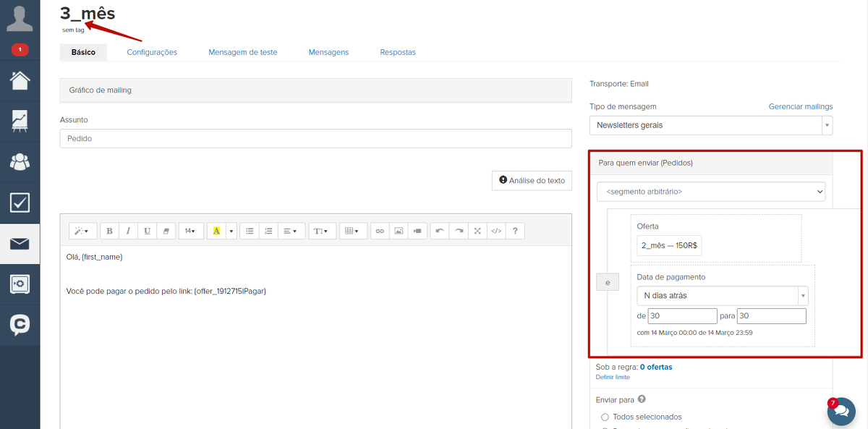This screenshot has height=429, width=868.
Task: Click the Bold formatting icon
Action: (x=109, y=231)
